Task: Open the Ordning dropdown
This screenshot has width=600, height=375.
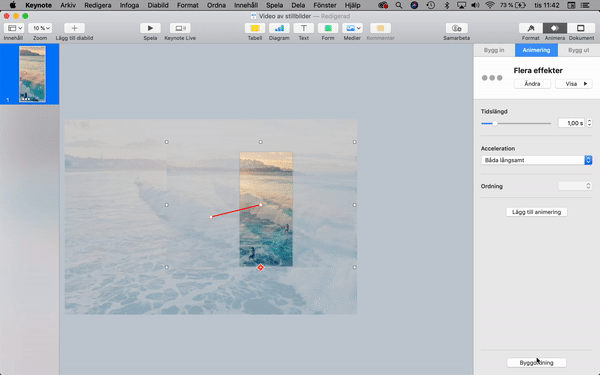Action: 575,186
